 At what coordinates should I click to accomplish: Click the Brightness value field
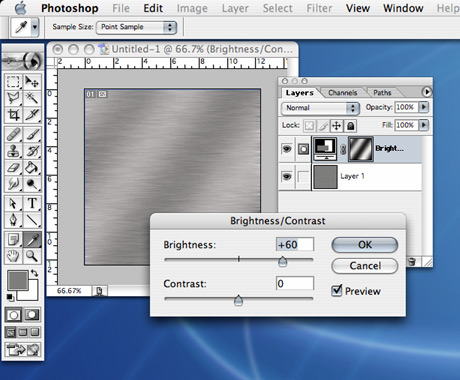(295, 245)
